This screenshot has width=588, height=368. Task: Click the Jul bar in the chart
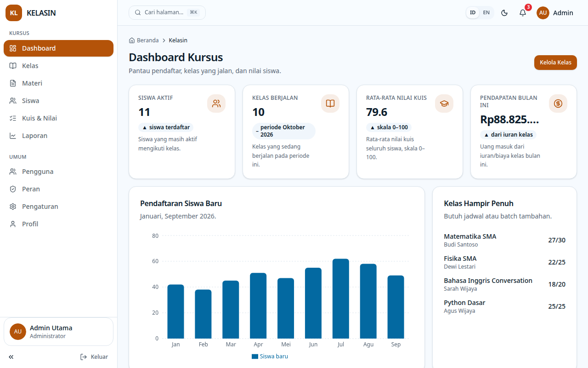pyautogui.click(x=341, y=299)
